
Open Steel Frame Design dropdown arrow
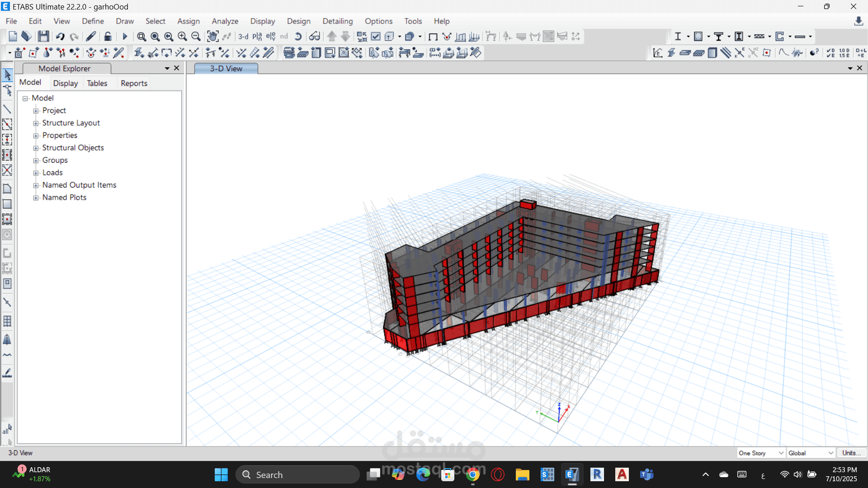(688, 37)
